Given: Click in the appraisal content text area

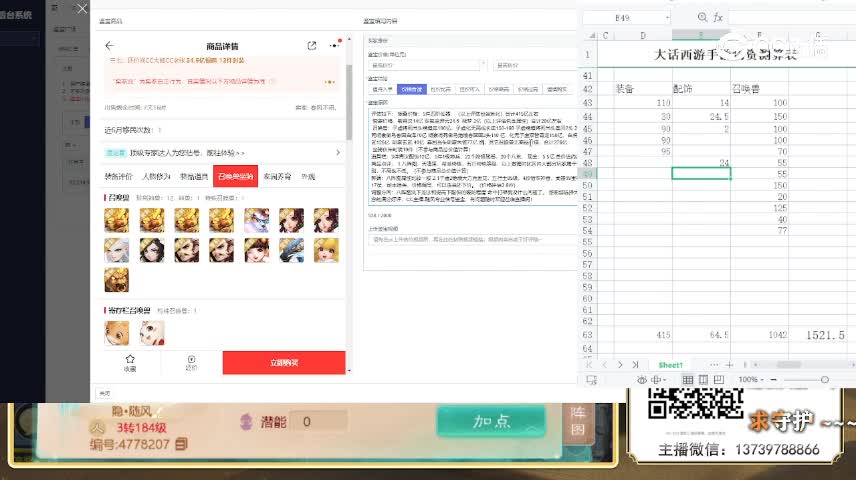Looking at the screenshot, I should pyautogui.click(x=473, y=156).
